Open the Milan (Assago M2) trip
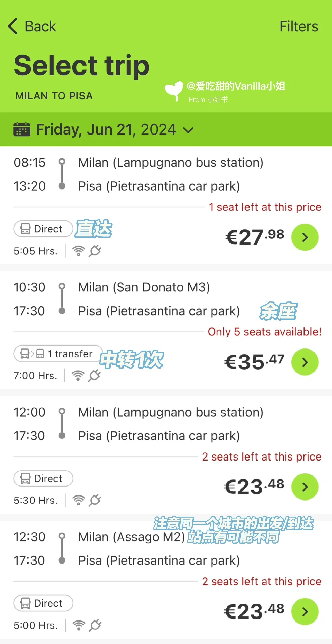 coord(131,537)
